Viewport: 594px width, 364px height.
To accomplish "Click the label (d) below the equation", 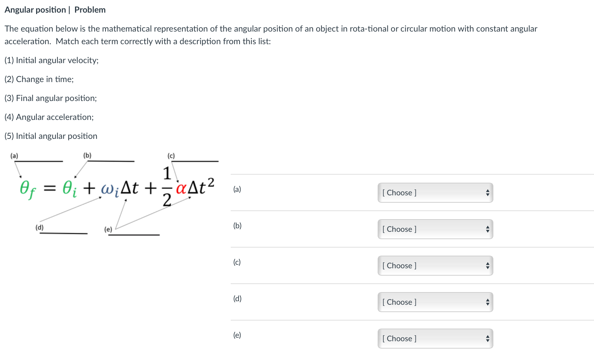I will [40, 227].
